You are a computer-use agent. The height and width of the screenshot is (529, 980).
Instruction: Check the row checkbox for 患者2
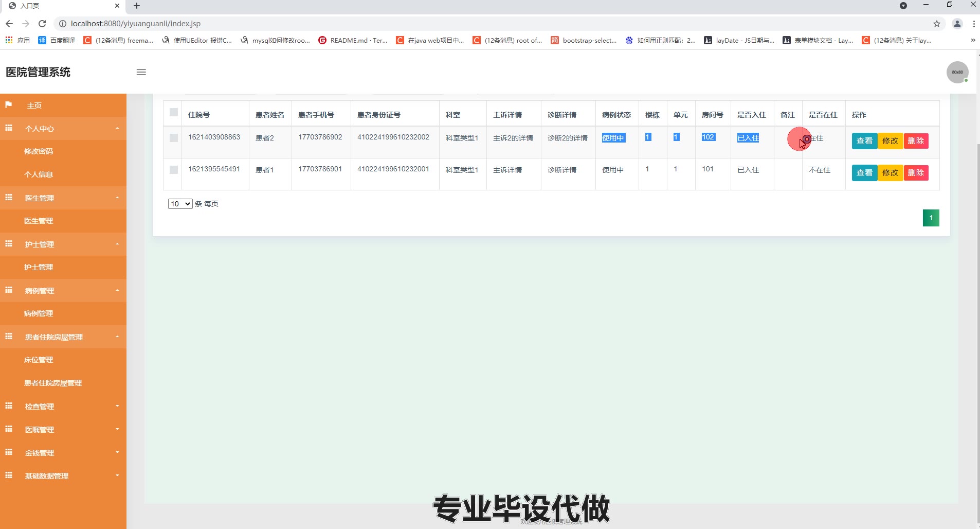(x=174, y=138)
